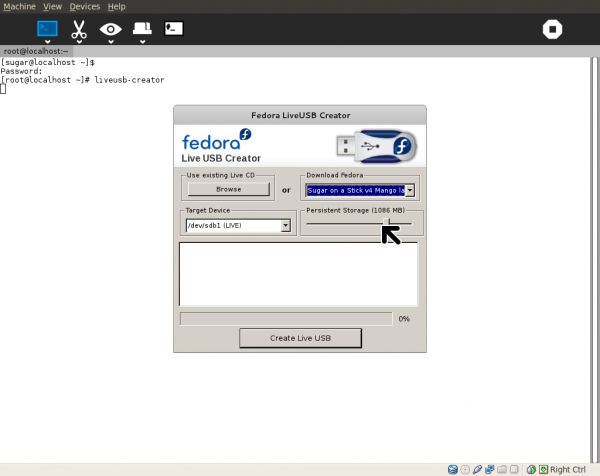
Task: Open the Machine menu
Action: coord(20,6)
